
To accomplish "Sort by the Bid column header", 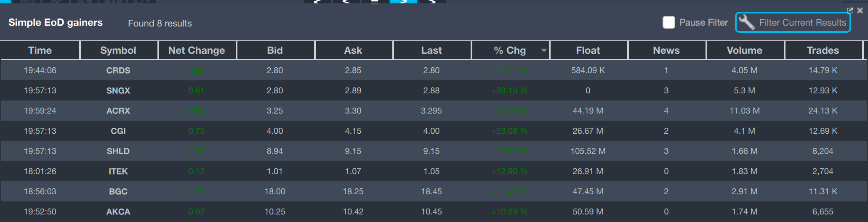I will pyautogui.click(x=275, y=50).
